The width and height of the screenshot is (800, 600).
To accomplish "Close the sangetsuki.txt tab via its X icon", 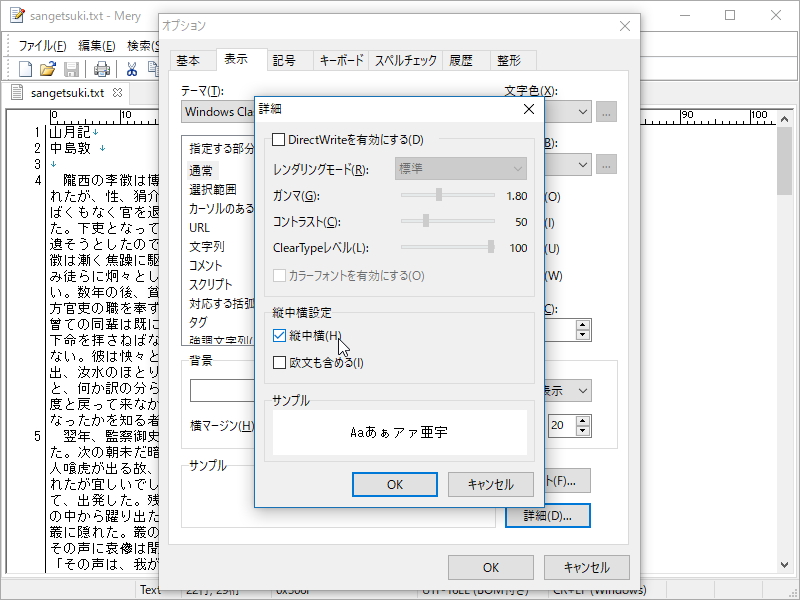I will click(x=116, y=91).
